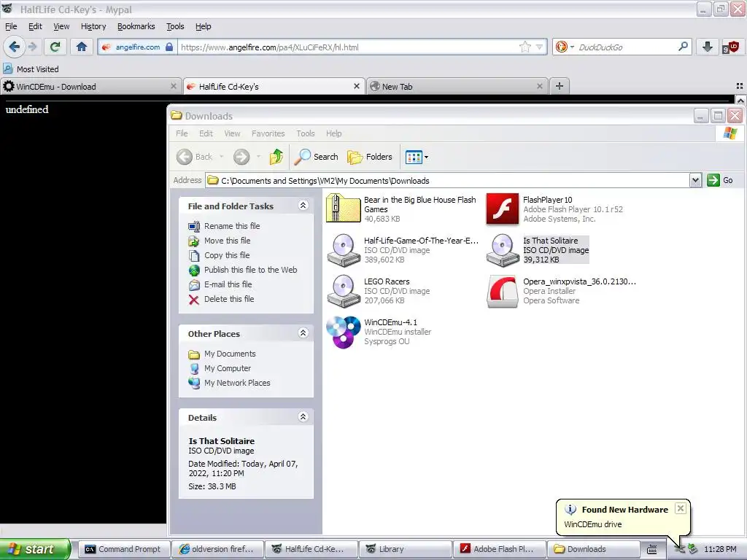Image resolution: width=747 pixels, height=560 pixels.
Task: Collapse File and Folder Tasks panel
Action: 303,205
